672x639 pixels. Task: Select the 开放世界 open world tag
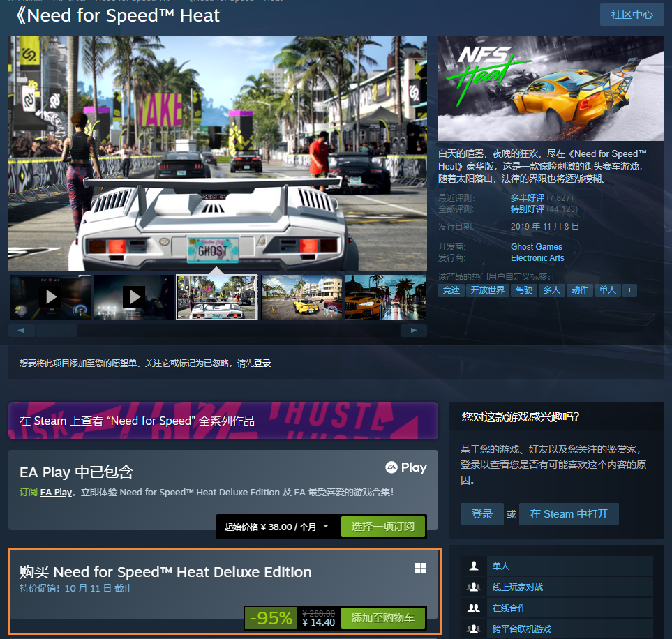coord(487,290)
